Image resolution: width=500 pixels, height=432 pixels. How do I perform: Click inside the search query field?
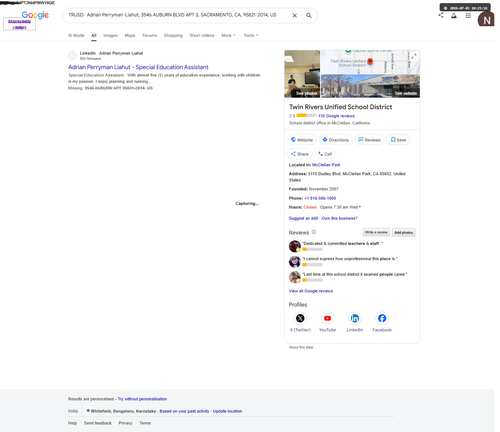172,15
